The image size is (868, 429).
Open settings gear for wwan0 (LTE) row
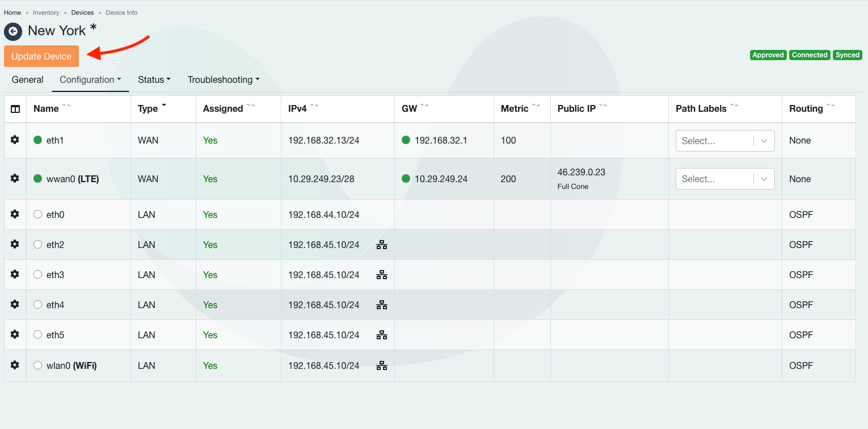tap(15, 178)
